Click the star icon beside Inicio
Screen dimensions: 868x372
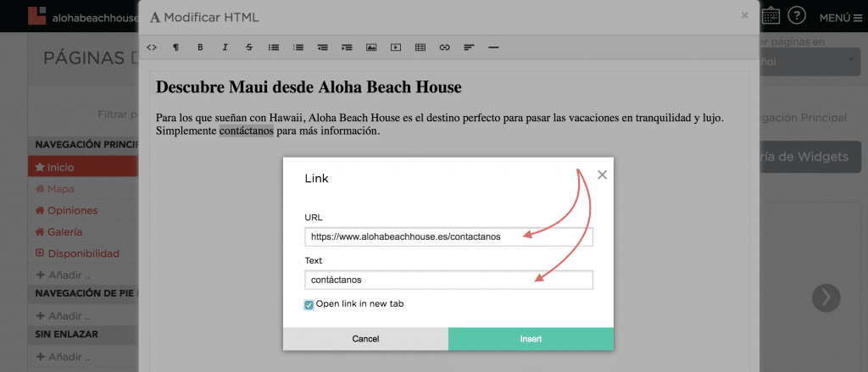(40, 167)
